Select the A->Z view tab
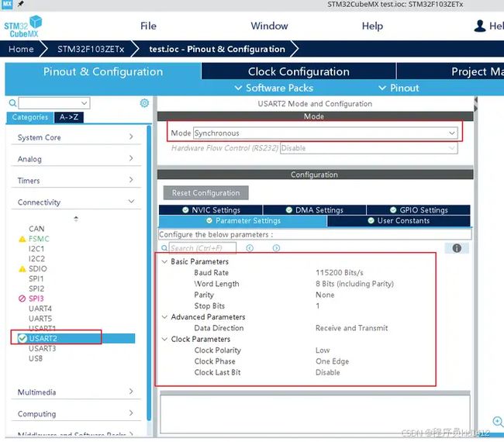Image resolution: width=504 pixels, height=442 pixels. click(x=69, y=117)
